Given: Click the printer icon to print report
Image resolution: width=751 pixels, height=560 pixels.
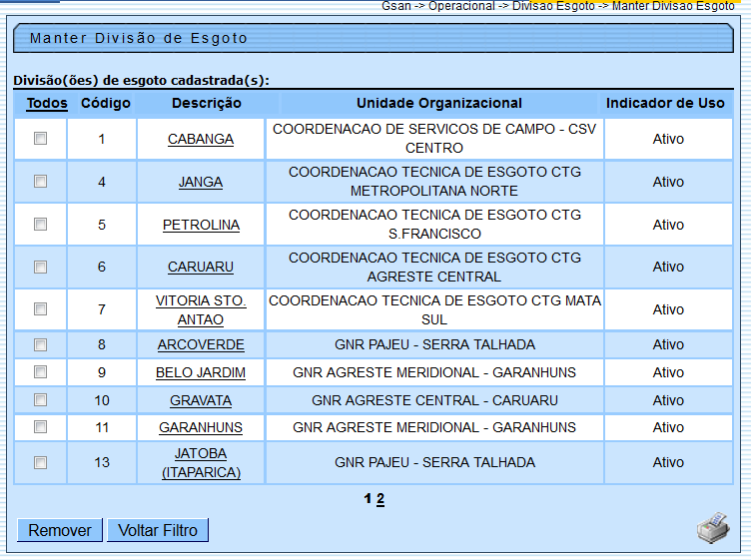Looking at the screenshot, I should [713, 528].
